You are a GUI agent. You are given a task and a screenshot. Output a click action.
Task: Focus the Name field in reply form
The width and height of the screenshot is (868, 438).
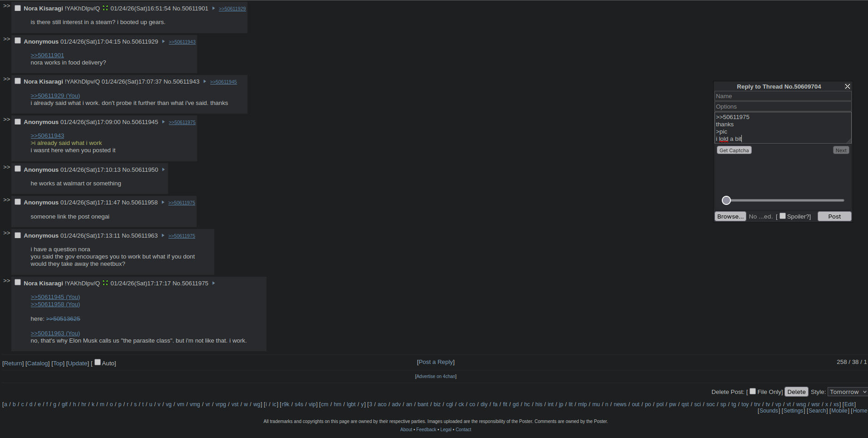(783, 96)
